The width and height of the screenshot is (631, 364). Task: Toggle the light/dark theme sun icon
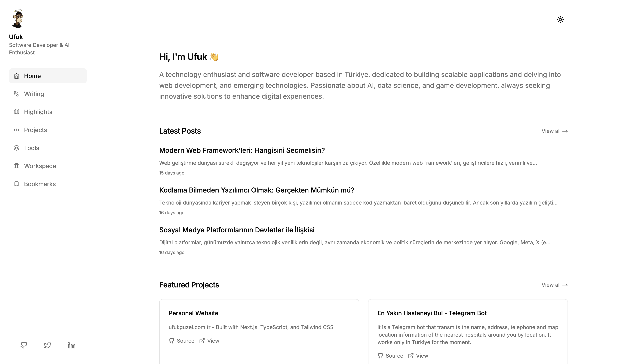tap(560, 19)
